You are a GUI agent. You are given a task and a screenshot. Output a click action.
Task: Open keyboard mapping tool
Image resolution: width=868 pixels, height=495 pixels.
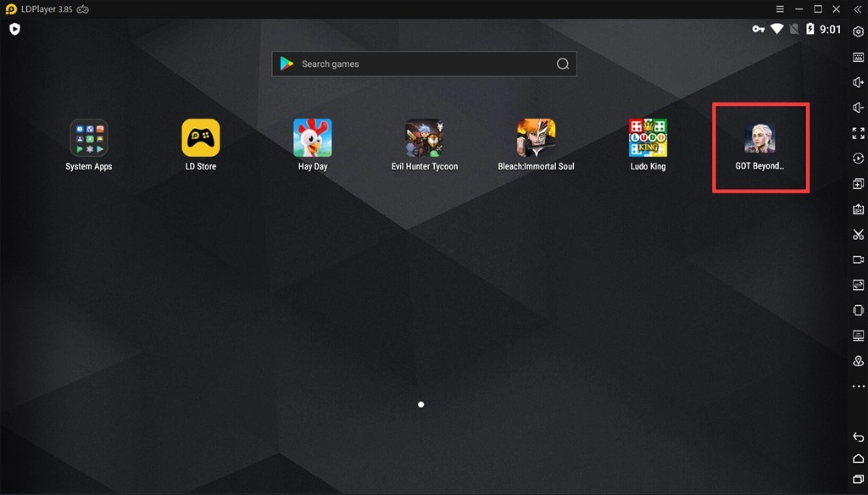pos(858,58)
